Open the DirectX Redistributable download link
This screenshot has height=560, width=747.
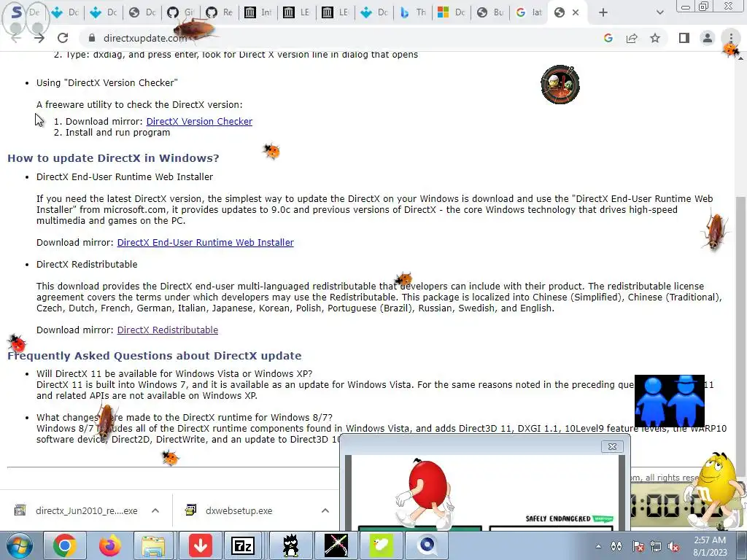tap(168, 330)
